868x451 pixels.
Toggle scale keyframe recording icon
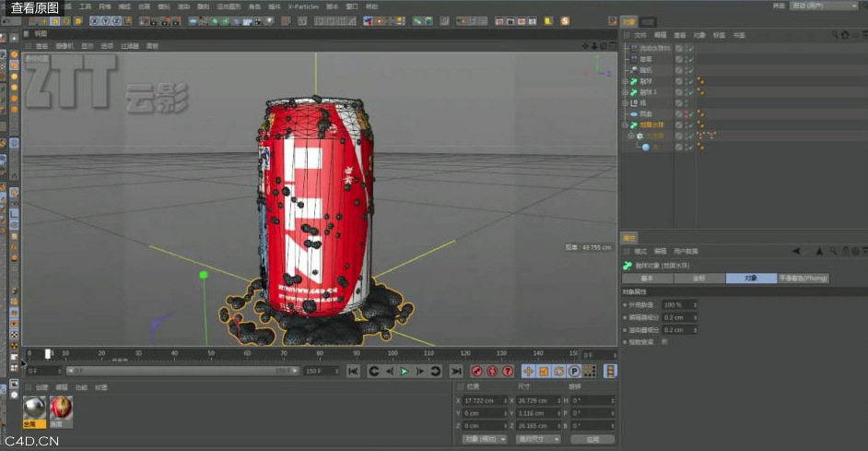click(x=544, y=371)
